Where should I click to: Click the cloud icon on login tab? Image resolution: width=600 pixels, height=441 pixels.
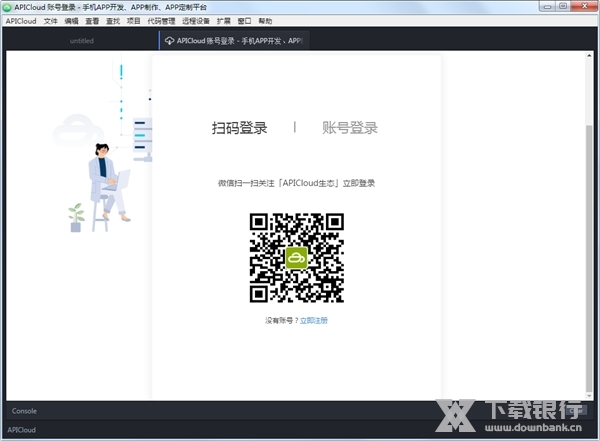point(169,41)
